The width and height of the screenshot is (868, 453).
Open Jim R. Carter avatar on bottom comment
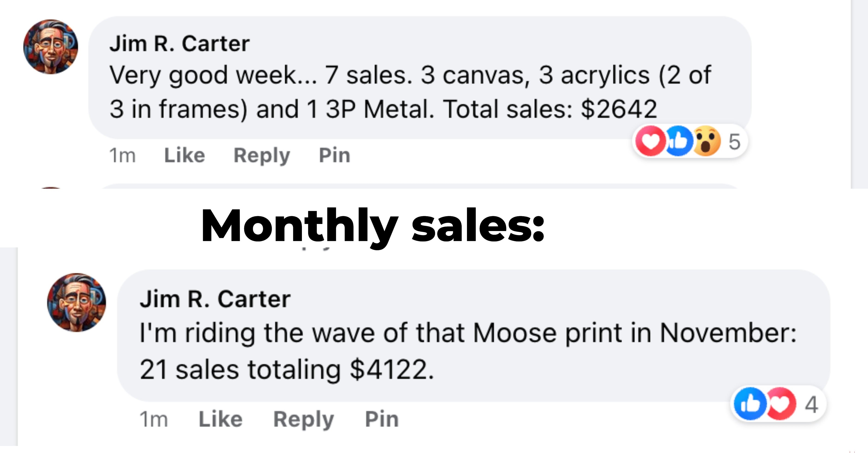[77, 302]
